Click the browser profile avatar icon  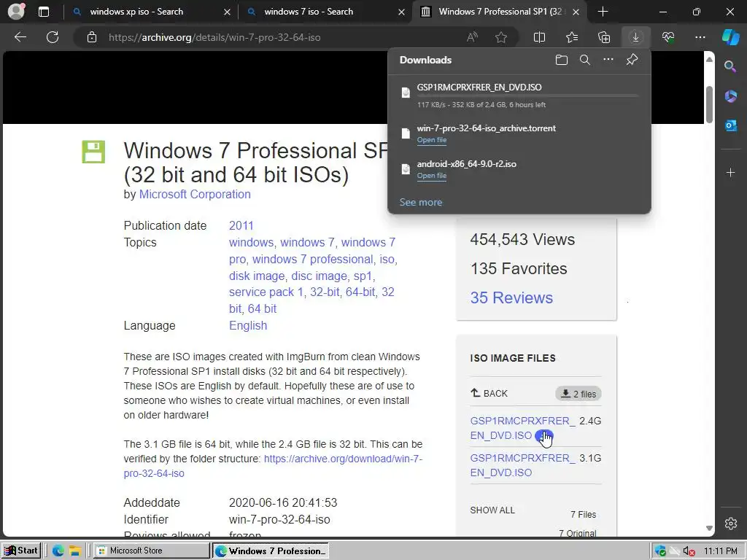tap(16, 12)
